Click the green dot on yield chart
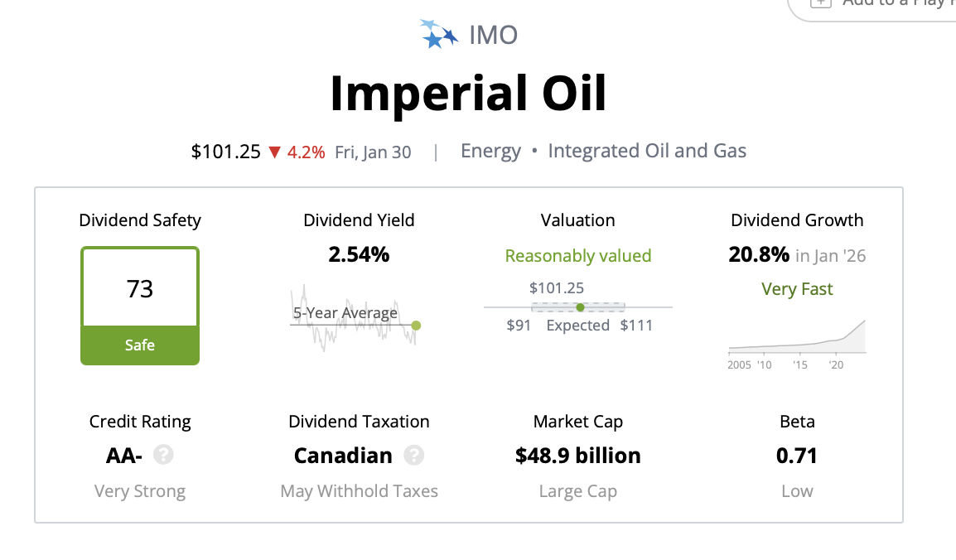This screenshot has width=956, height=560. 416,326
